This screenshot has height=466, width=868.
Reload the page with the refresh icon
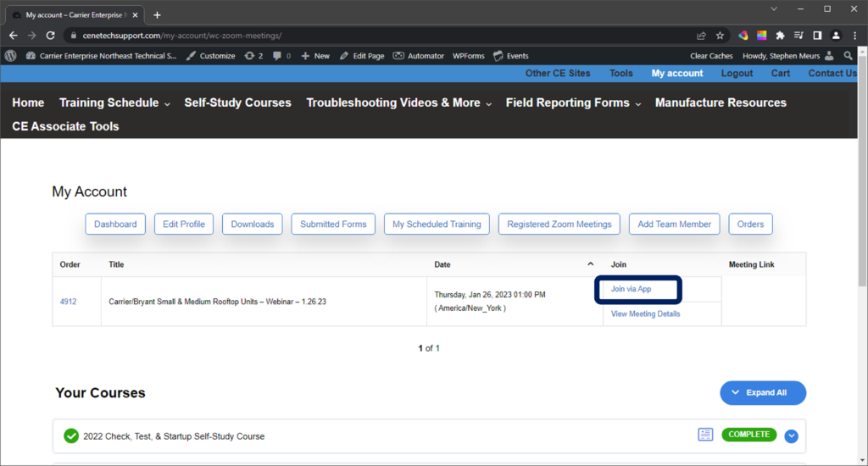click(x=50, y=36)
